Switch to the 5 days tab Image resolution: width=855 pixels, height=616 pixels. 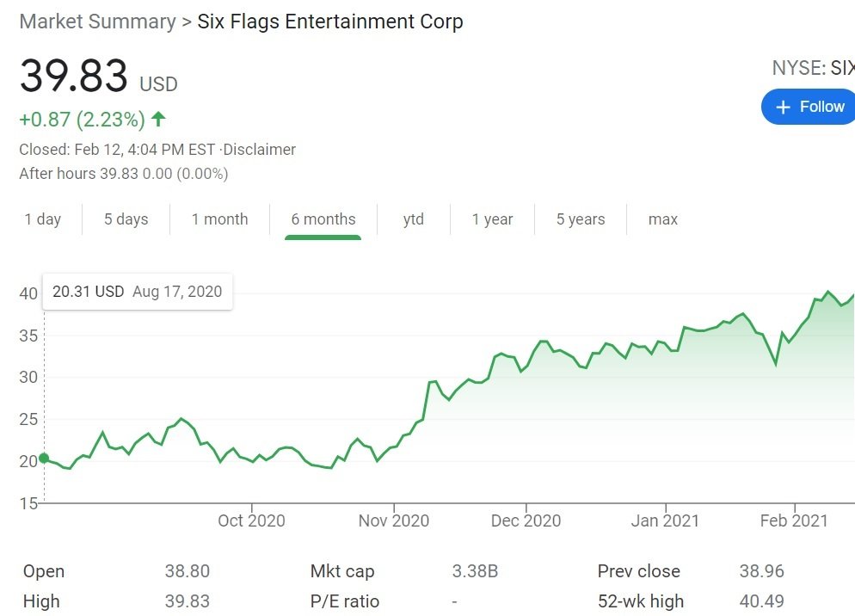(126, 219)
